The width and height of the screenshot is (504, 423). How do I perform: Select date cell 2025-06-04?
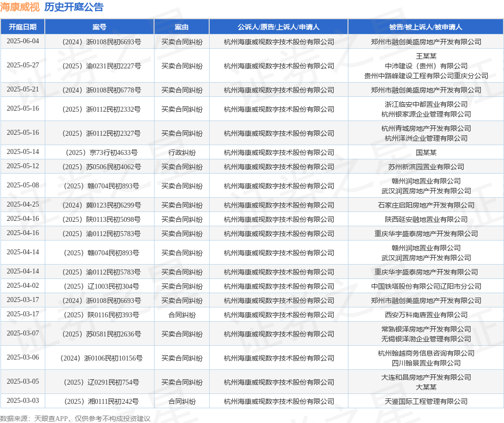(x=23, y=41)
